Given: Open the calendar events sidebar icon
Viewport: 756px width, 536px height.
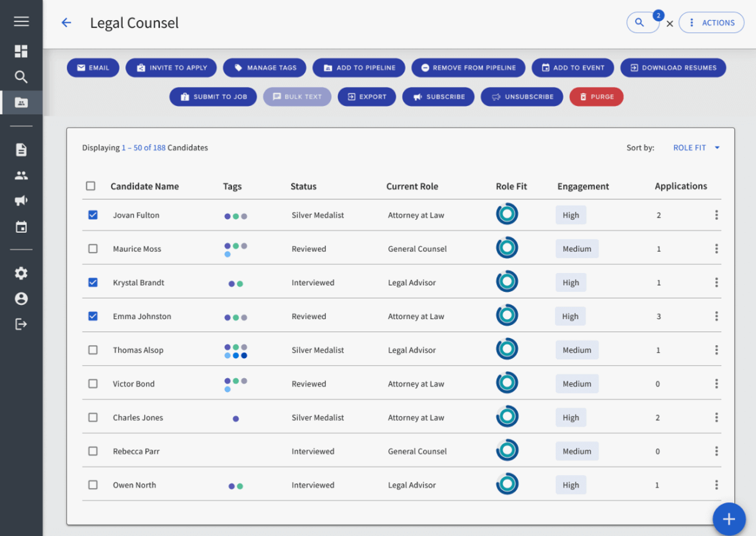Looking at the screenshot, I should pyautogui.click(x=21, y=227).
